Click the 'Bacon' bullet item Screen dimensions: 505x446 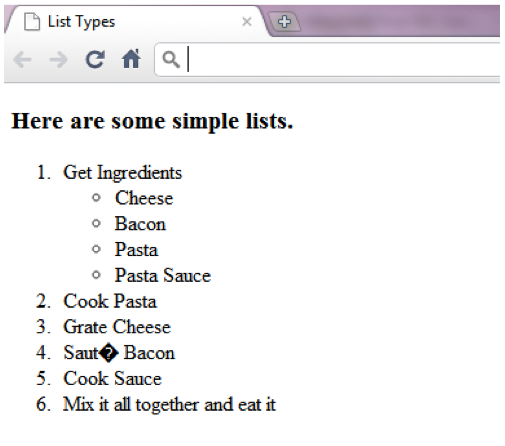click(x=140, y=224)
